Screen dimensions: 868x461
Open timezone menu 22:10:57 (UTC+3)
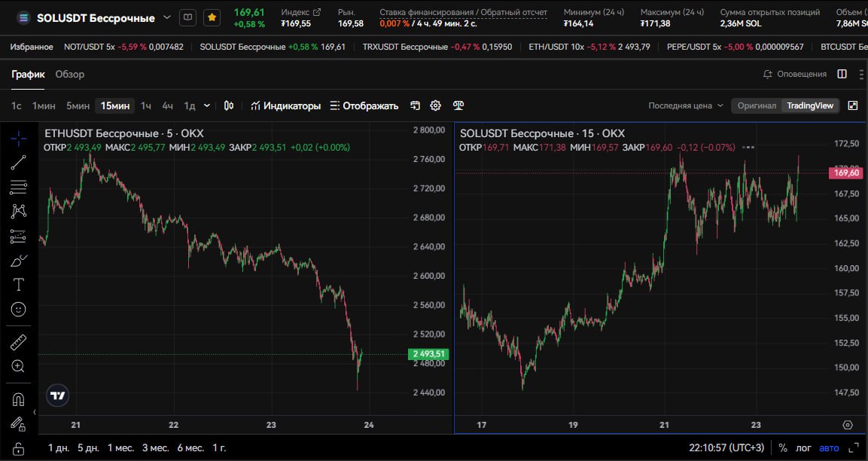726,447
